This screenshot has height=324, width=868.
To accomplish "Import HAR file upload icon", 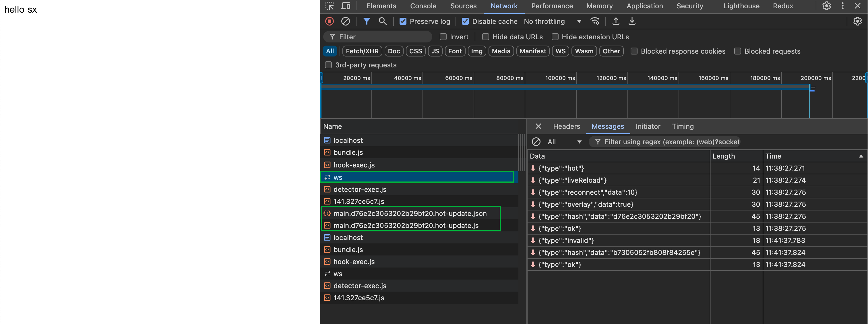I will point(616,21).
